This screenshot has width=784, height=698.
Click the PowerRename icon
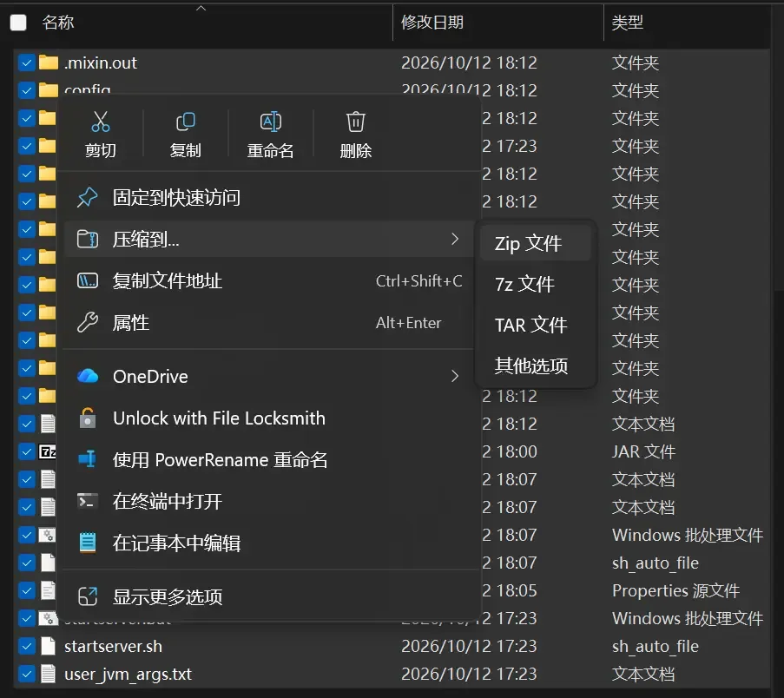pos(88,459)
